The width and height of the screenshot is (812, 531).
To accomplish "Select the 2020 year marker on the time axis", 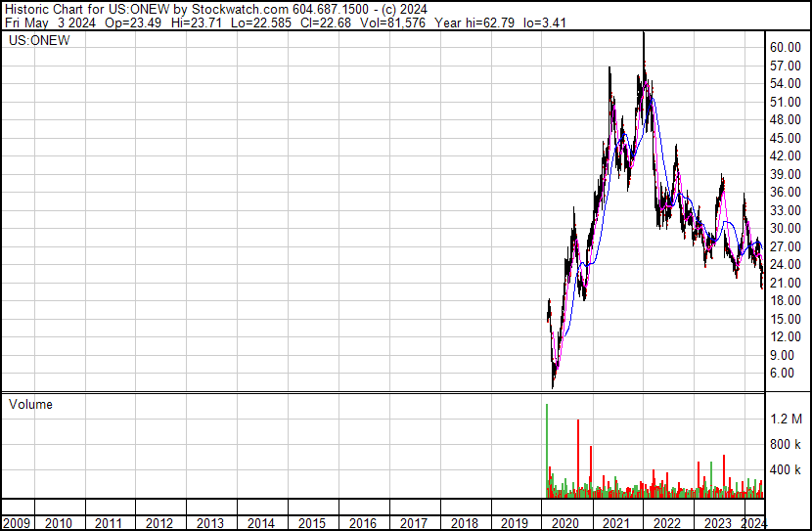I will coord(566,523).
